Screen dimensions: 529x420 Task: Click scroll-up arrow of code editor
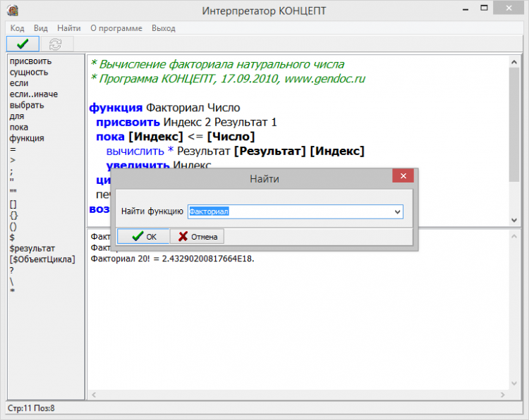pyautogui.click(x=513, y=62)
